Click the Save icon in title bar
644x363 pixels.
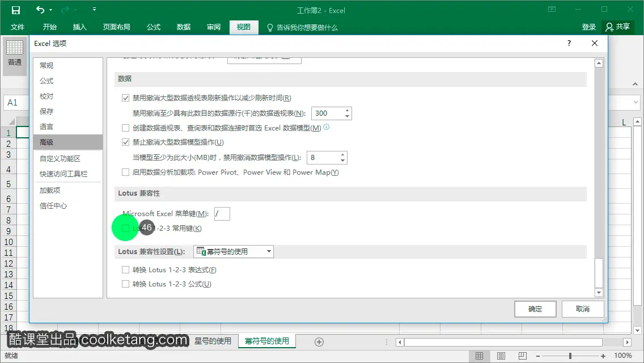(x=16, y=10)
